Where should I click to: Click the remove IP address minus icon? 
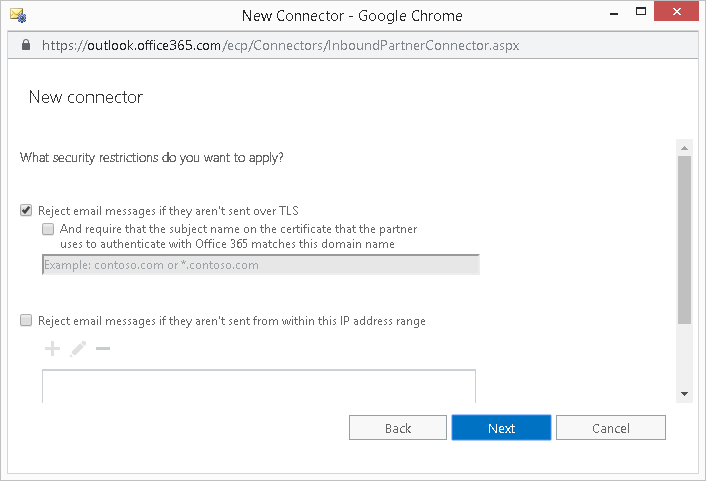102,349
